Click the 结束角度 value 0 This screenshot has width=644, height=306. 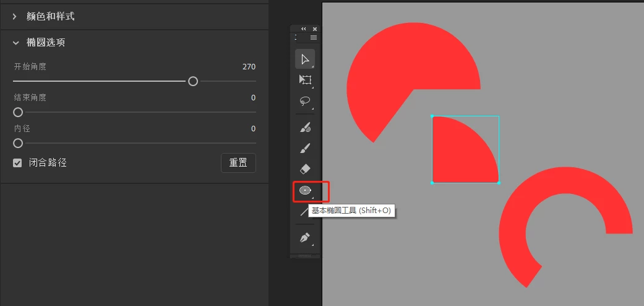[254, 97]
